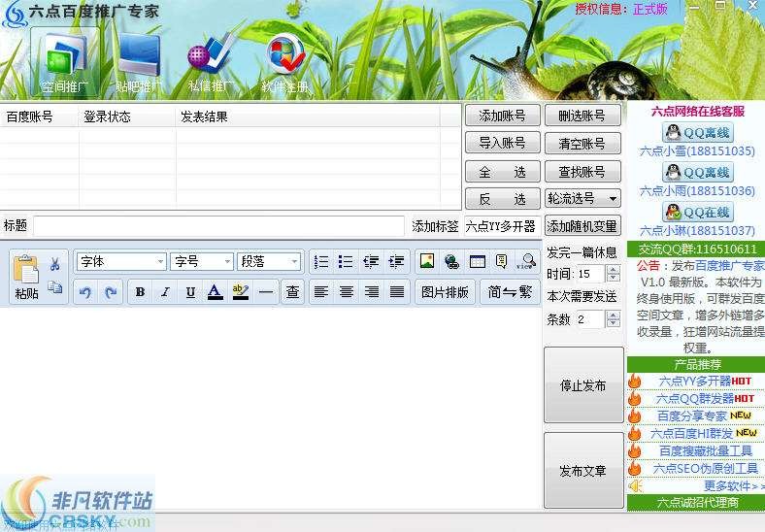765x532 pixels.
Task: Click the note/comment insert icon
Action: (501, 261)
